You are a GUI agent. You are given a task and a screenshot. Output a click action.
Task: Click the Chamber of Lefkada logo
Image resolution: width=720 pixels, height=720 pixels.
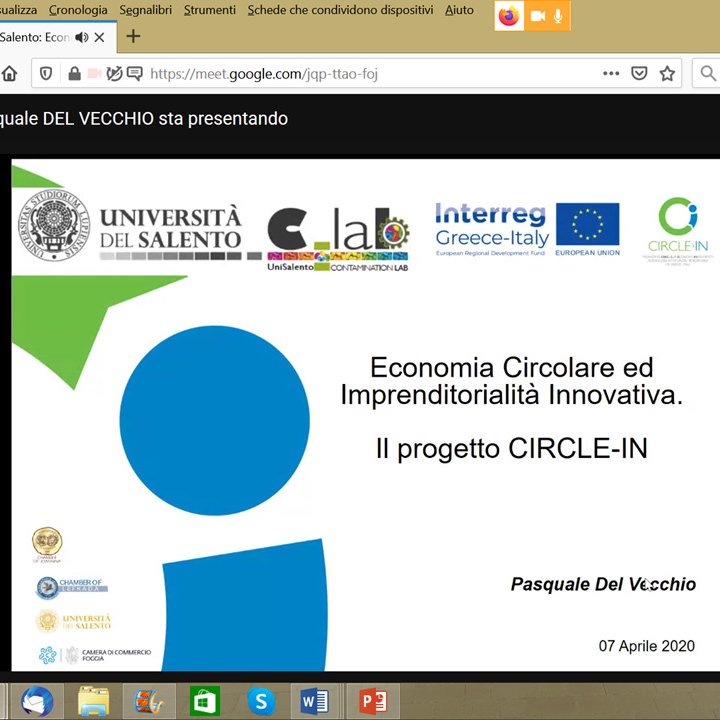pos(72,587)
